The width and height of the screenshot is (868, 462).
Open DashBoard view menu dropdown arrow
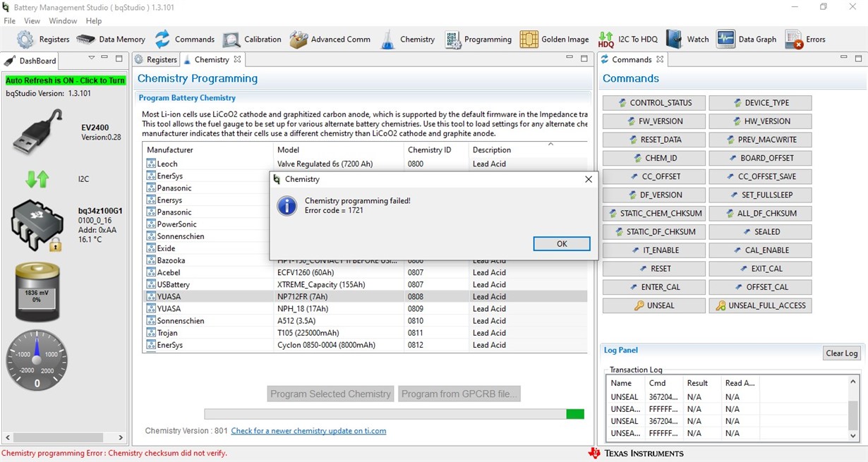91,59
